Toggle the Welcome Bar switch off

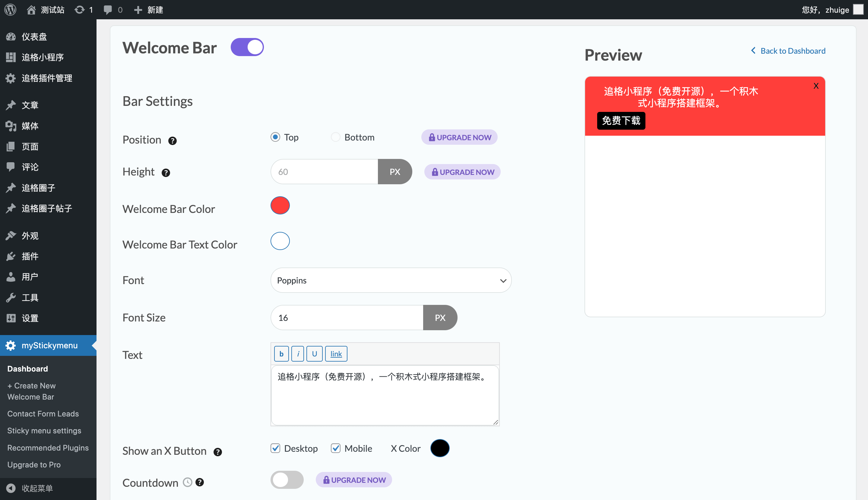pos(247,47)
